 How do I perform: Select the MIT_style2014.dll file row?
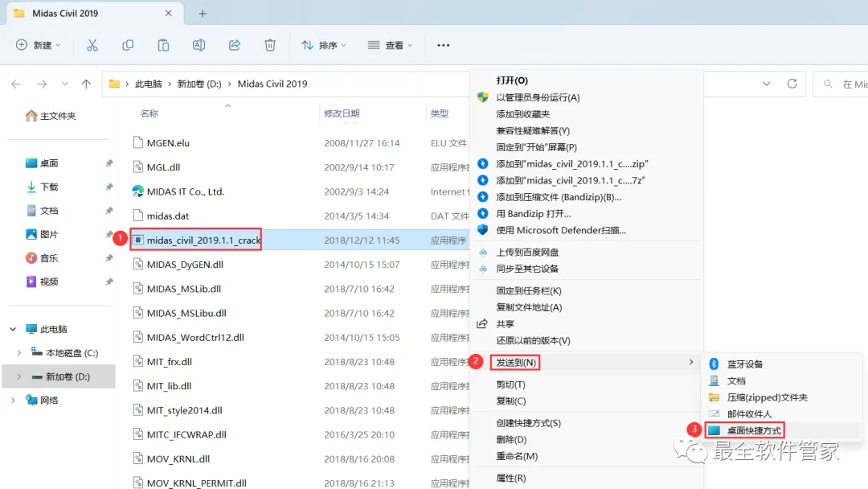coord(299,410)
